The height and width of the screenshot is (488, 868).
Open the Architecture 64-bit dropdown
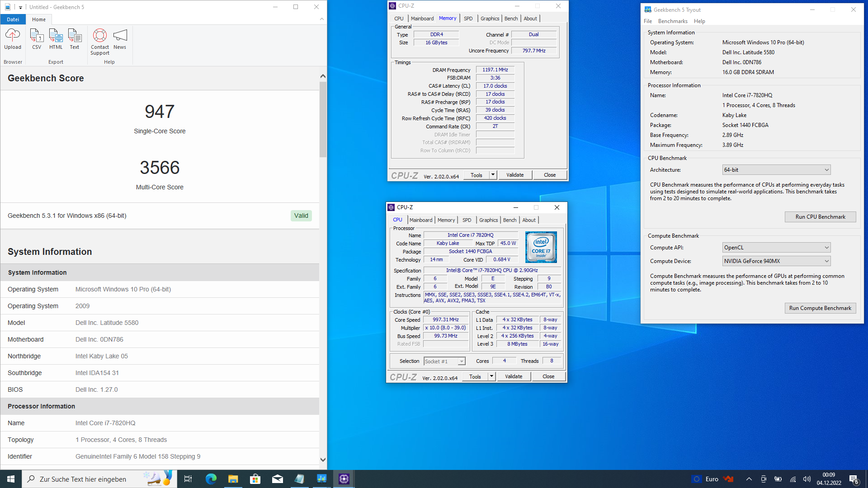tap(776, 170)
